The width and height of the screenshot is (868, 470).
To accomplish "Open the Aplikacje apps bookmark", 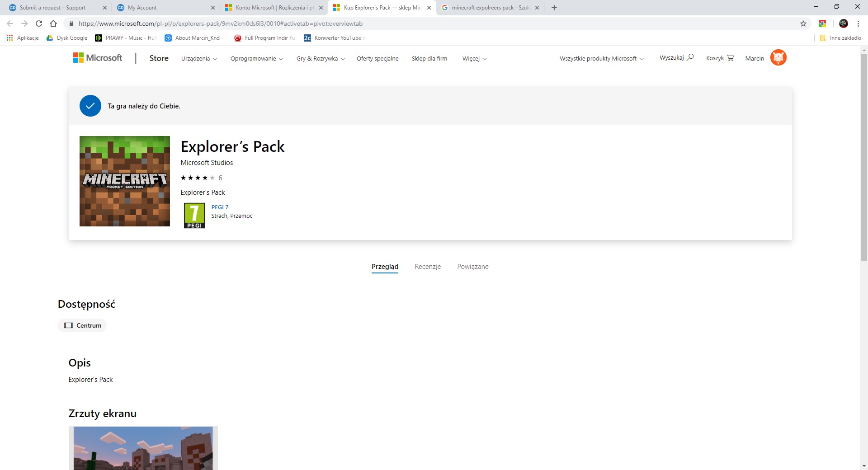I will coord(23,38).
